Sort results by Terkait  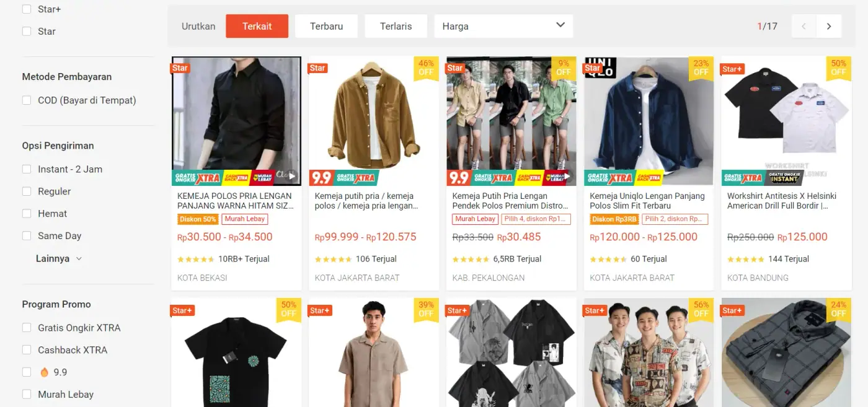pyautogui.click(x=257, y=26)
